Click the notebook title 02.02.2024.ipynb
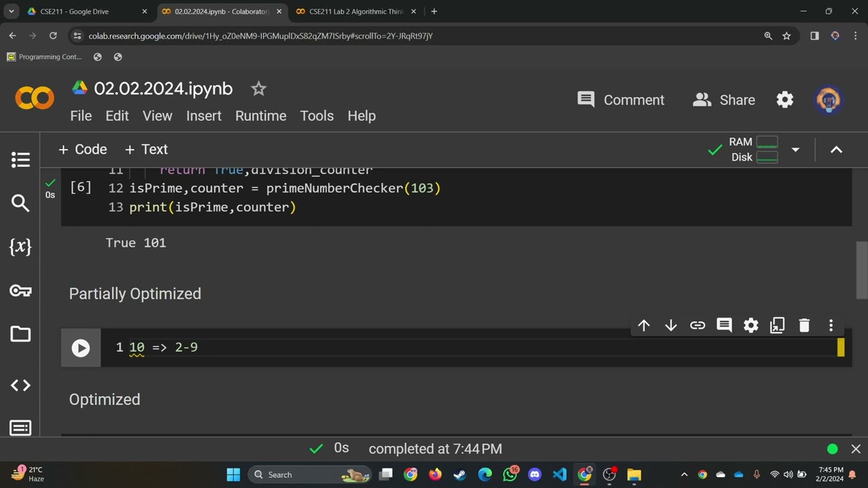Viewport: 868px width, 488px height. [x=163, y=89]
